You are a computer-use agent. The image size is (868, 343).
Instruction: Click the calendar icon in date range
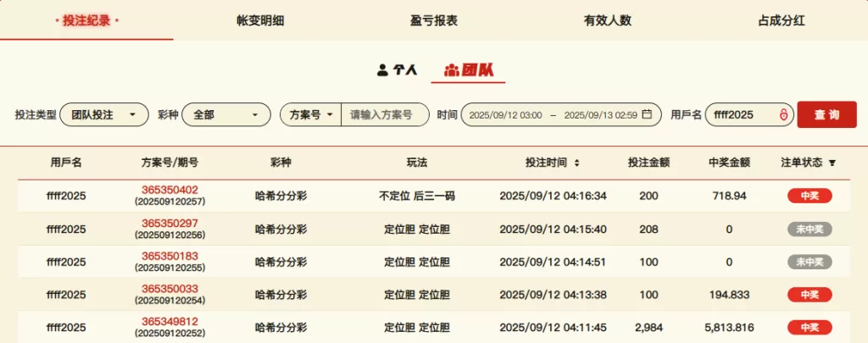click(x=647, y=115)
